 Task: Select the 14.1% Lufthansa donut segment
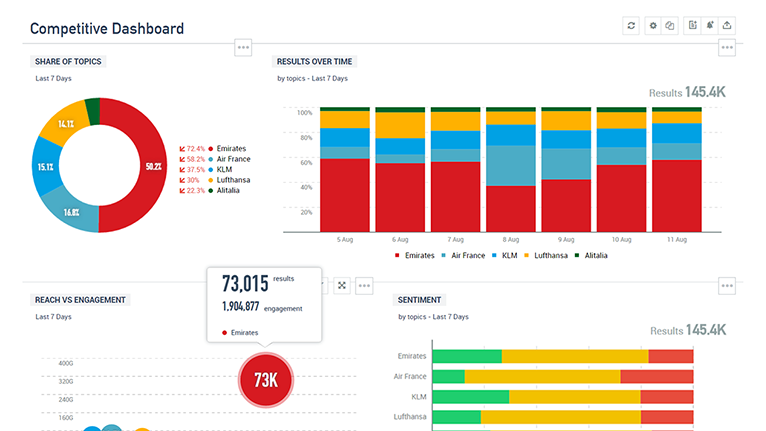(x=65, y=124)
